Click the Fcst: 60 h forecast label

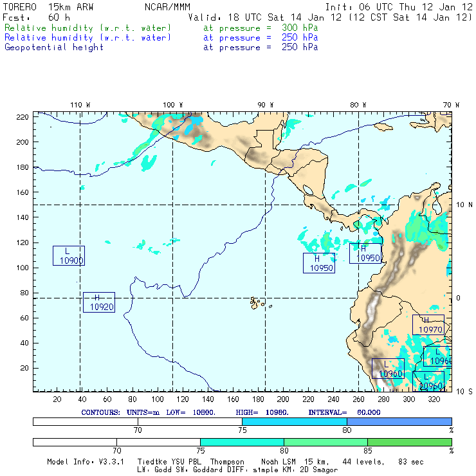36,17
